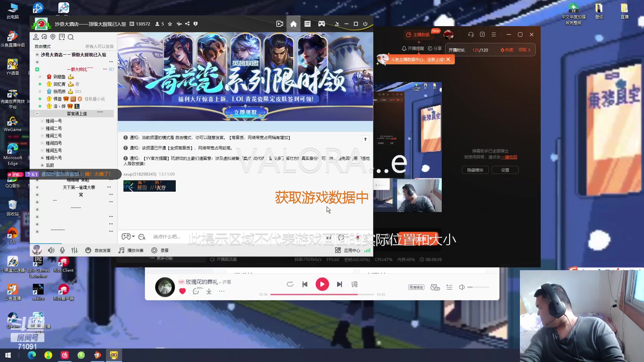Open the bulletin board icon in YY sidebar
The width and height of the screenshot is (644, 362).
click(x=62, y=37)
